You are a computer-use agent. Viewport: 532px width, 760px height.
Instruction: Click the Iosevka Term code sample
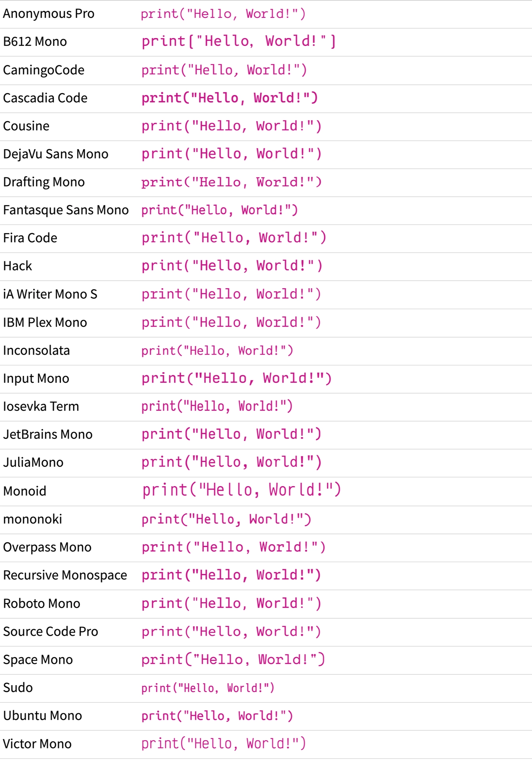pyautogui.click(x=217, y=407)
